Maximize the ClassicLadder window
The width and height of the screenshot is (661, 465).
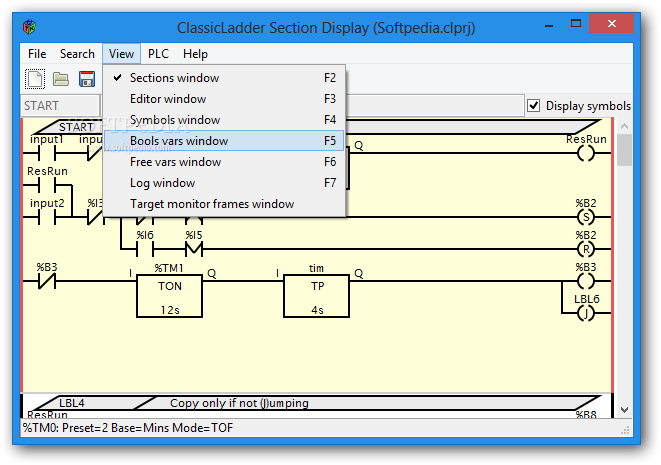click(576, 24)
